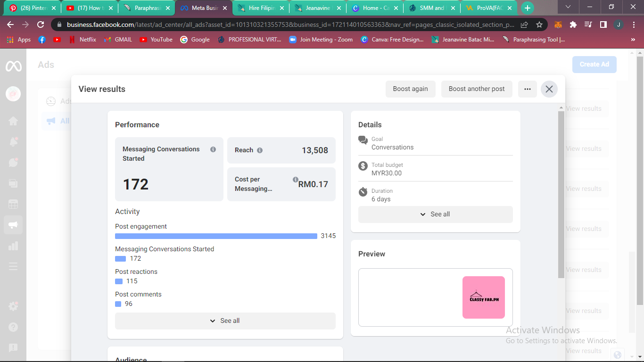Click Boost another post button
This screenshot has height=362, width=644.
[x=477, y=89]
